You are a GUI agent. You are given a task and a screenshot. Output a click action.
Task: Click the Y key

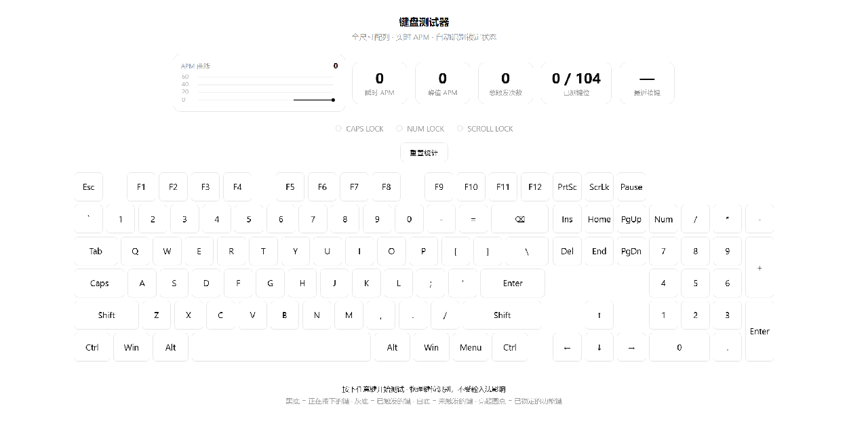[x=295, y=251]
